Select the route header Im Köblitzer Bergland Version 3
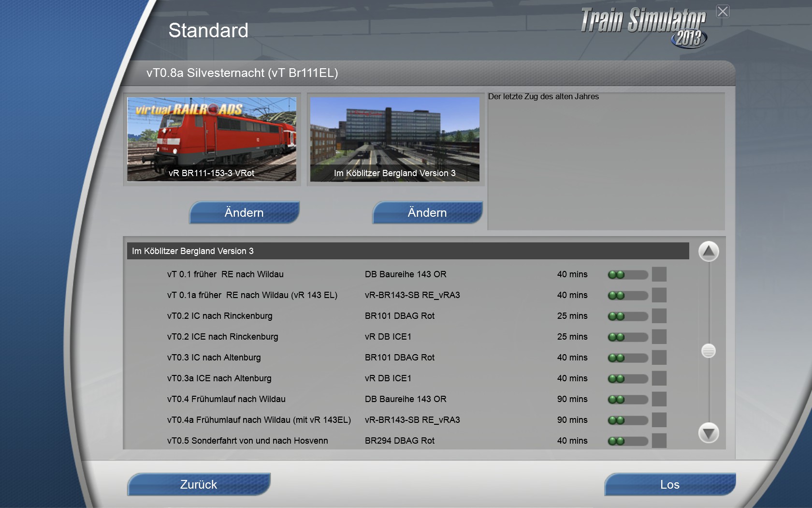812x508 pixels. click(x=408, y=251)
